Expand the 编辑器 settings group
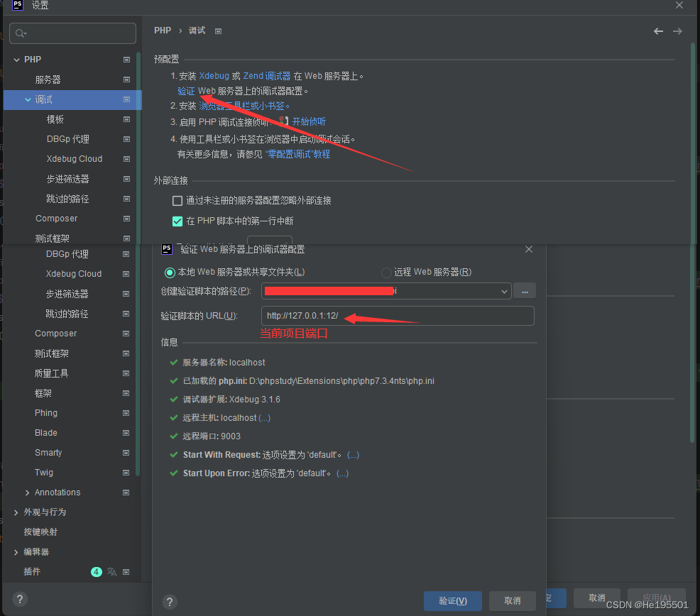The image size is (700, 616). pos(16,552)
